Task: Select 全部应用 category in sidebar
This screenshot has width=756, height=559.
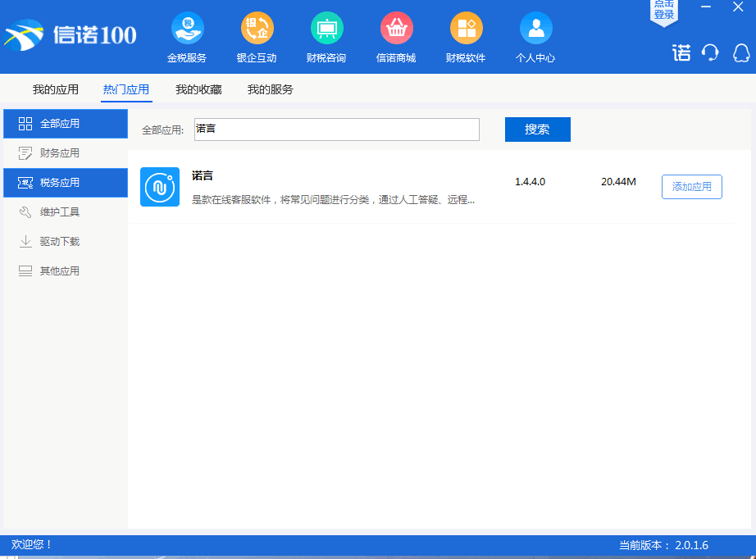Action: 66,124
